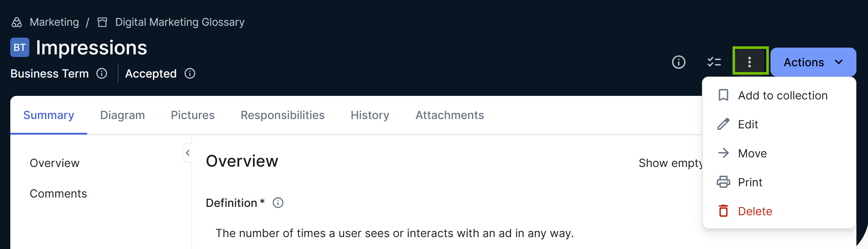This screenshot has height=249, width=868.
Task: Click the Marketing workspace icon in breadcrumb
Action: coord(17,22)
